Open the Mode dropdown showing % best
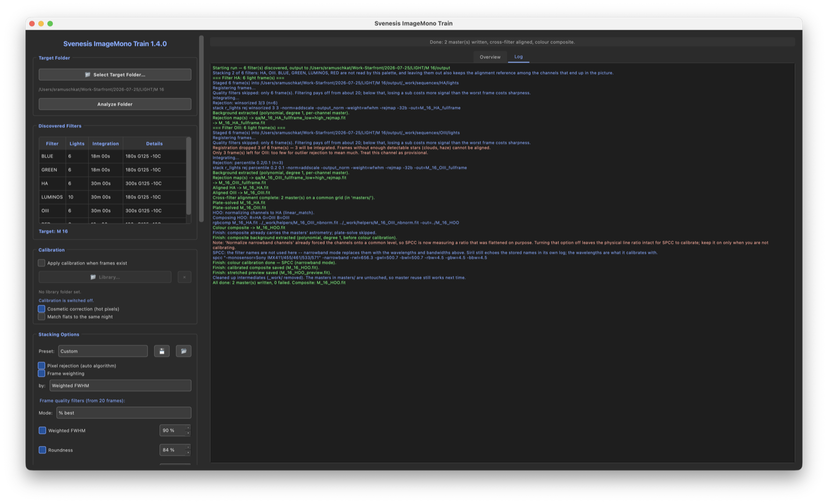Screen dimensions: 828x504 124,413
